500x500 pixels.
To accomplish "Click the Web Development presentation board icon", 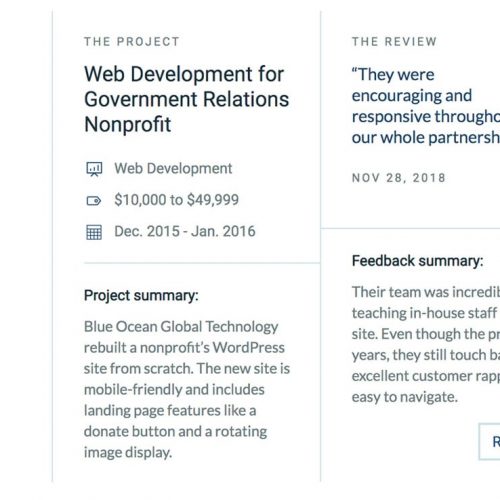I will pyautogui.click(x=94, y=169).
